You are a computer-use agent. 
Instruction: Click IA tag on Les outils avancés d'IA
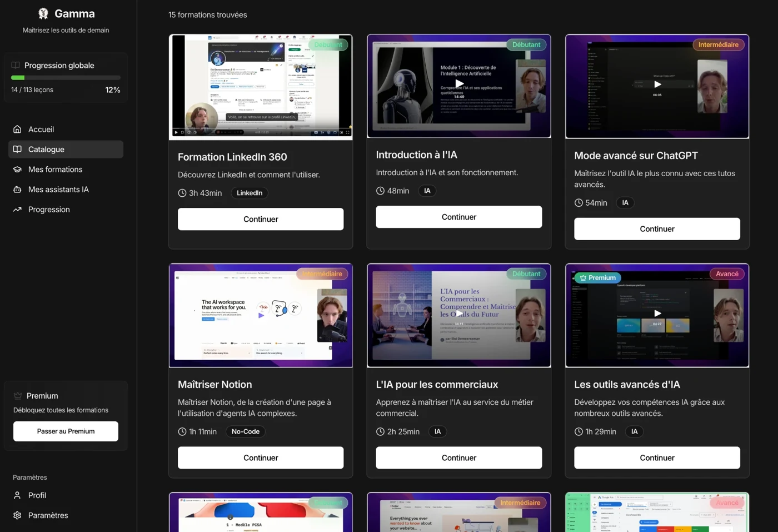[x=634, y=431]
